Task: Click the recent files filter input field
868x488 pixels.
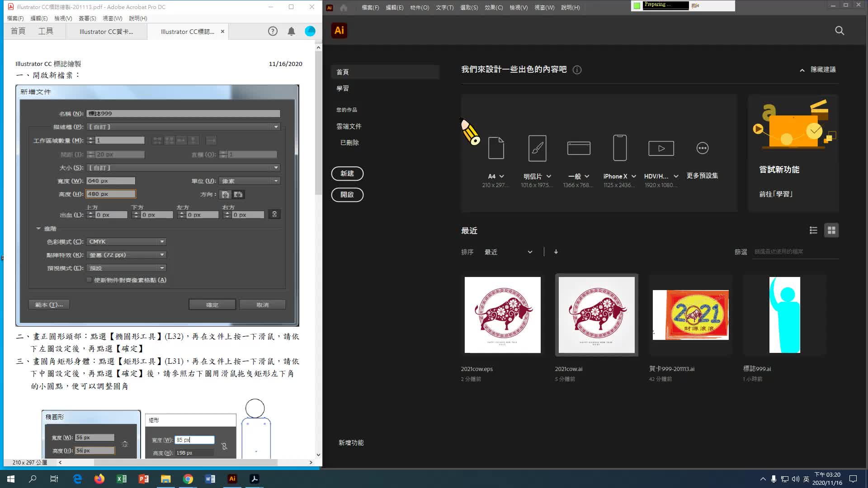Action: (x=796, y=252)
